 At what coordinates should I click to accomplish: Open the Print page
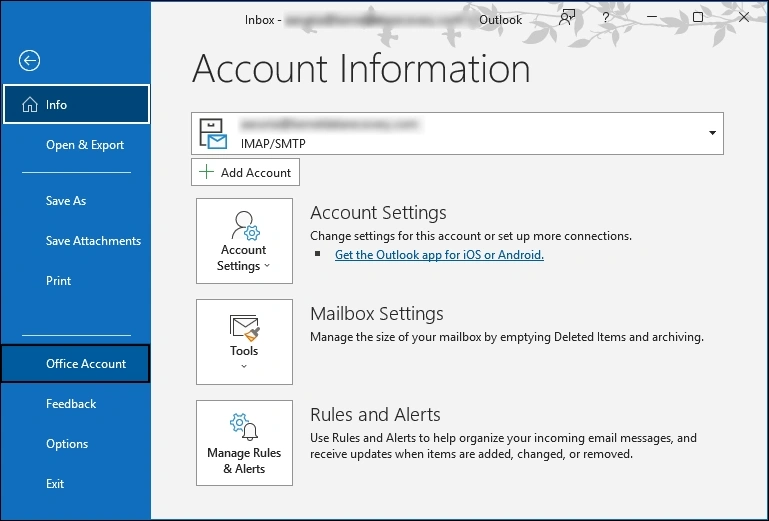point(58,281)
